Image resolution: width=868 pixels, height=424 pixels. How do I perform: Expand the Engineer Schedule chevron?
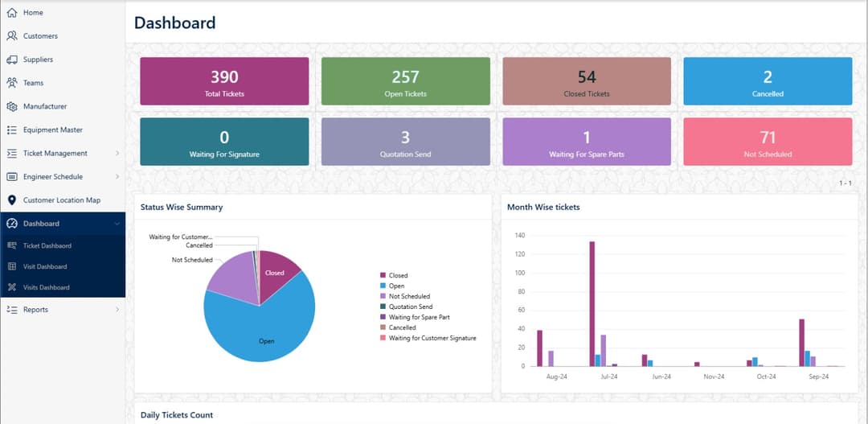click(x=117, y=177)
